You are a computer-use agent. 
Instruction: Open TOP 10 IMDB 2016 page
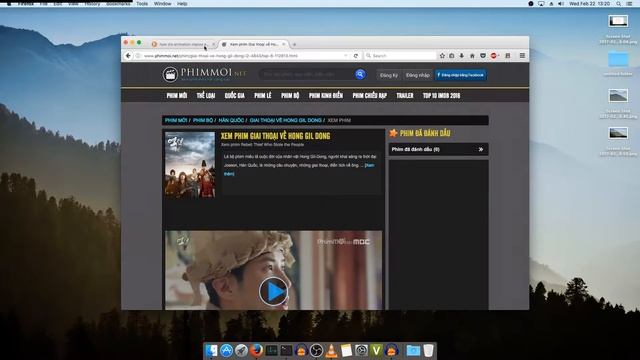coord(441,96)
